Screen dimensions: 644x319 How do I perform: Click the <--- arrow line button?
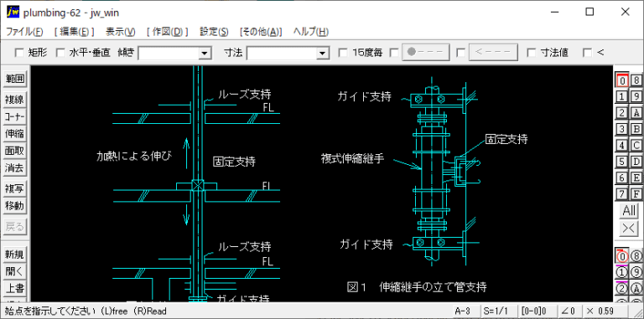[493, 53]
